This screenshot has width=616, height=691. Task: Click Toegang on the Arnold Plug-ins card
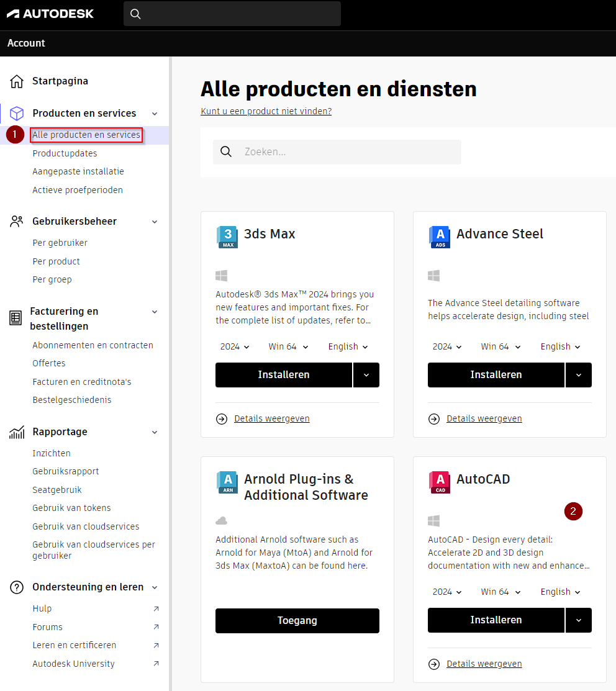[297, 620]
